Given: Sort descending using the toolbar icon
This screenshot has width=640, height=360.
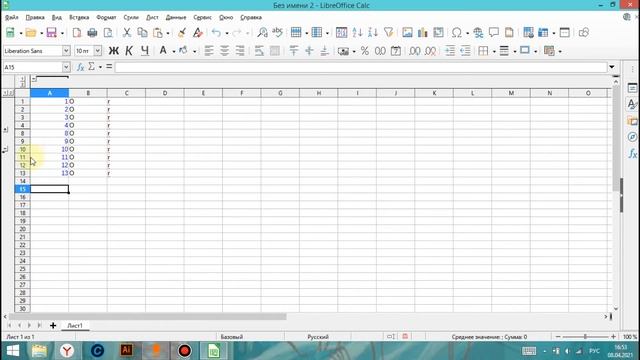Looking at the screenshot, I should click(x=373, y=33).
